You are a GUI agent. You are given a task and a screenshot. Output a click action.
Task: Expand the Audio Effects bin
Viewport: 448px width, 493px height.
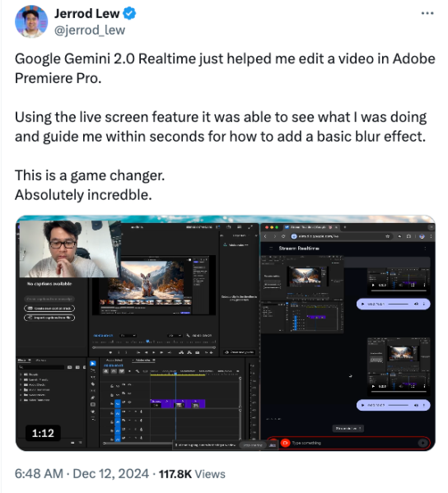coord(21,384)
